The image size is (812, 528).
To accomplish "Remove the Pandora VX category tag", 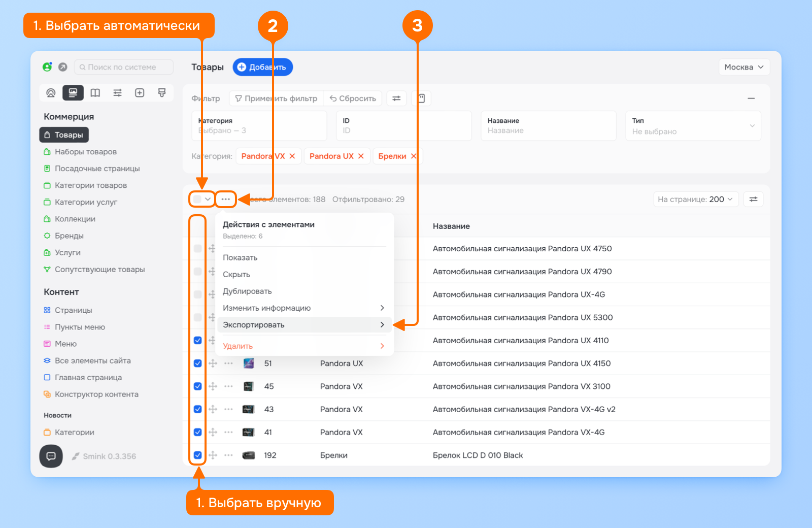I will click(x=292, y=156).
